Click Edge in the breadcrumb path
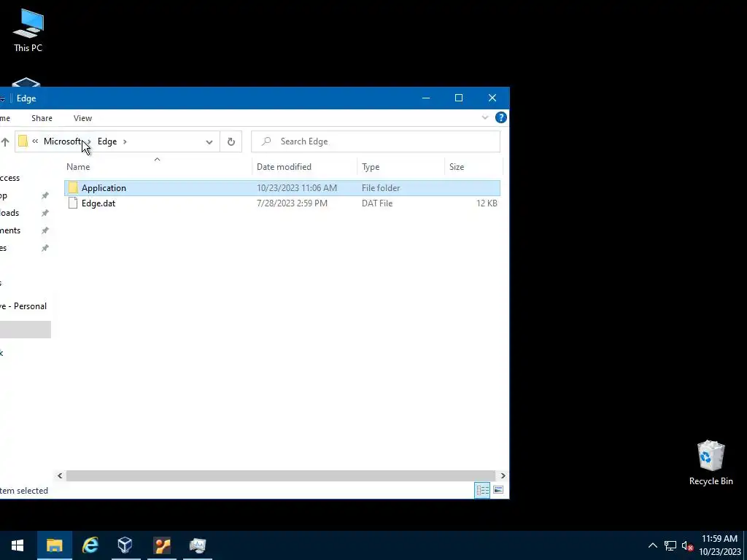Image resolution: width=747 pixels, height=560 pixels. pyautogui.click(x=107, y=141)
